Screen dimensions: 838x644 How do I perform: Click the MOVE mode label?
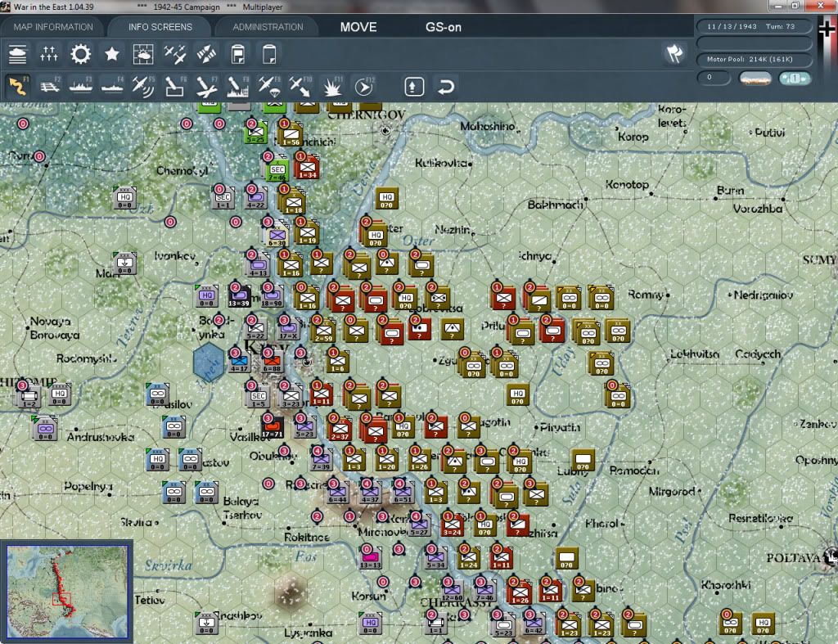point(358,27)
